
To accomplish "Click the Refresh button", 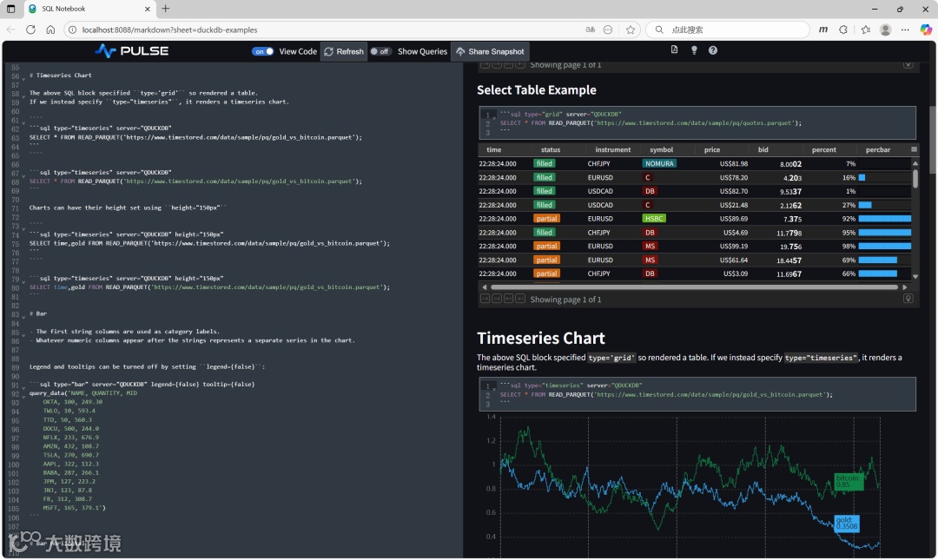I will tap(344, 51).
